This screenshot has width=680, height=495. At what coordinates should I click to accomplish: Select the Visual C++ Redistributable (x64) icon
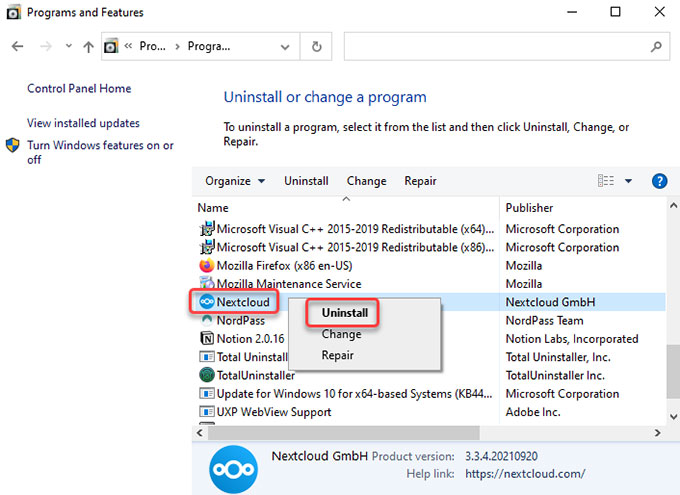click(207, 228)
